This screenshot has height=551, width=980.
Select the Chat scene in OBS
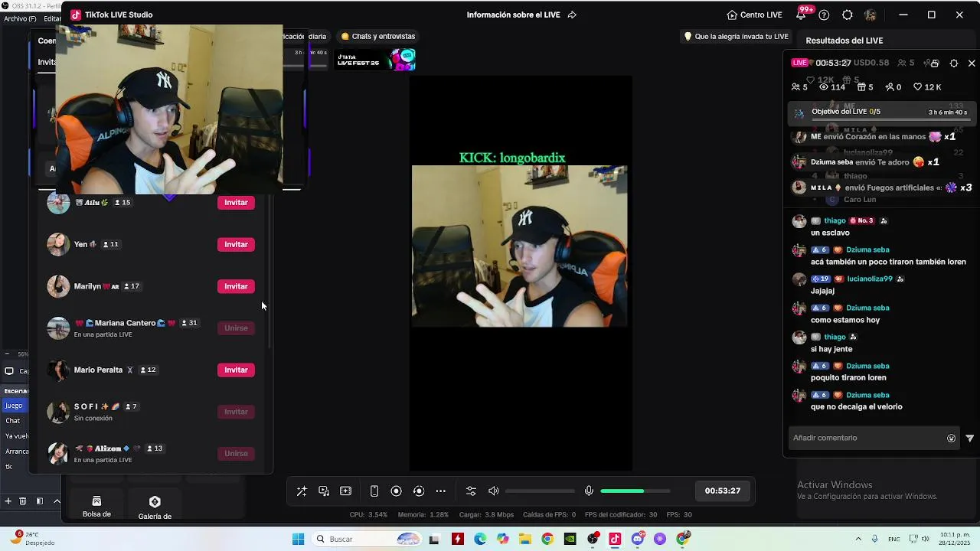pos(13,421)
